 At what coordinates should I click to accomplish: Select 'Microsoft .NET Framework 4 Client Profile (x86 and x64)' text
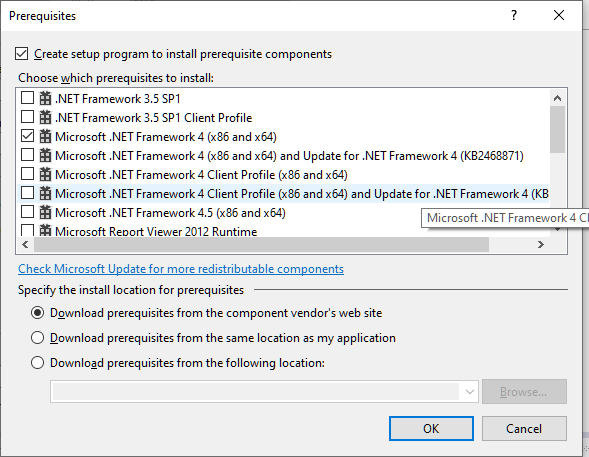click(201, 175)
